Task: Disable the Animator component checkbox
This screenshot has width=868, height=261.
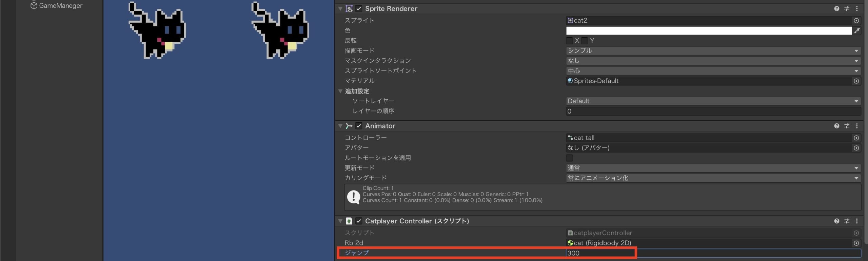Action: coord(359,126)
